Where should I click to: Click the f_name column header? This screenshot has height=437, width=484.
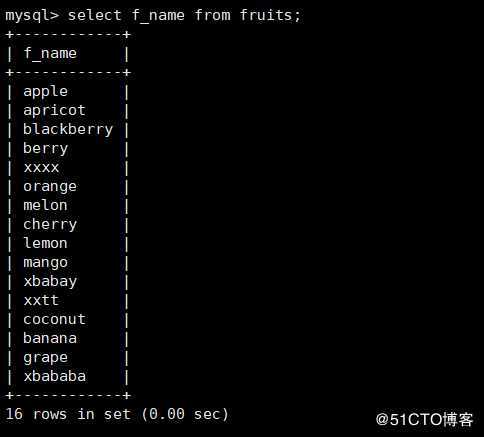[50, 54]
